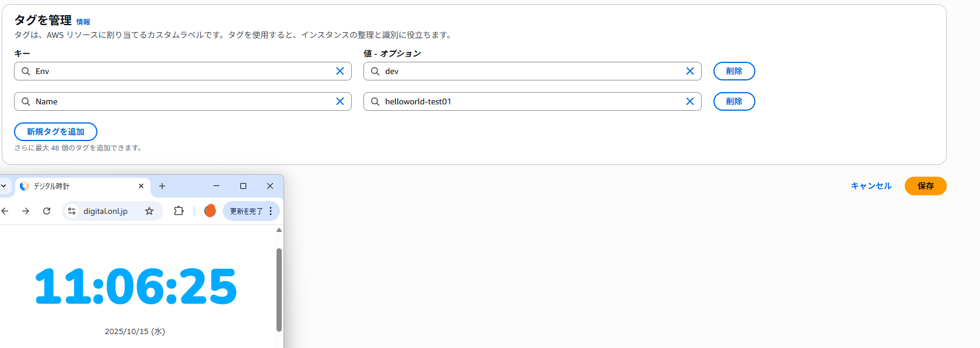Viewport: 980px width, 348px height.
Task: Cancel the tag changes
Action: click(x=871, y=186)
